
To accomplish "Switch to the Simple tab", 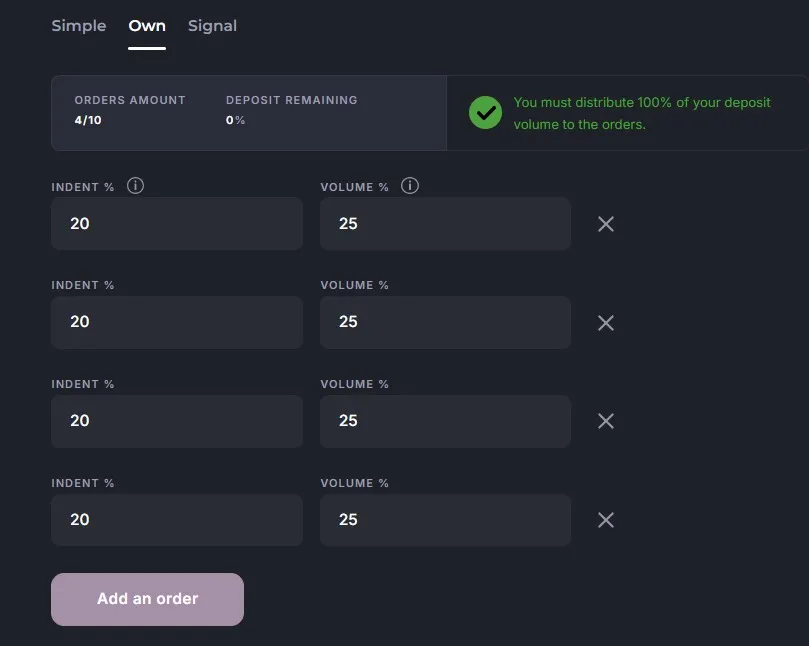I will click(79, 26).
